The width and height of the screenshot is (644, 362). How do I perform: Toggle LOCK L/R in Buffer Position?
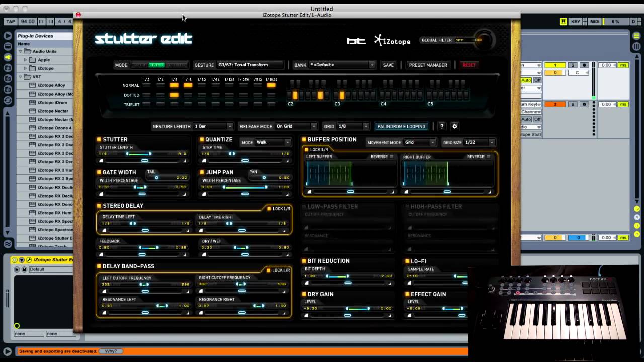tap(306, 149)
